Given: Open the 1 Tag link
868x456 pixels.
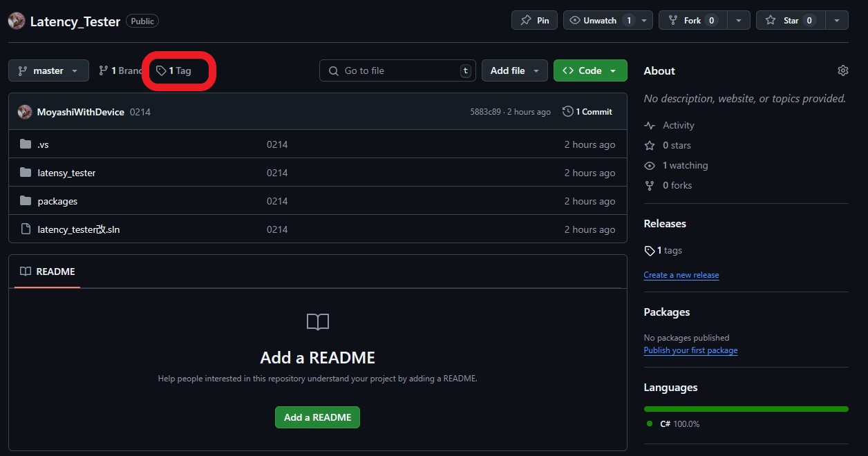Looking at the screenshot, I should click(x=174, y=70).
